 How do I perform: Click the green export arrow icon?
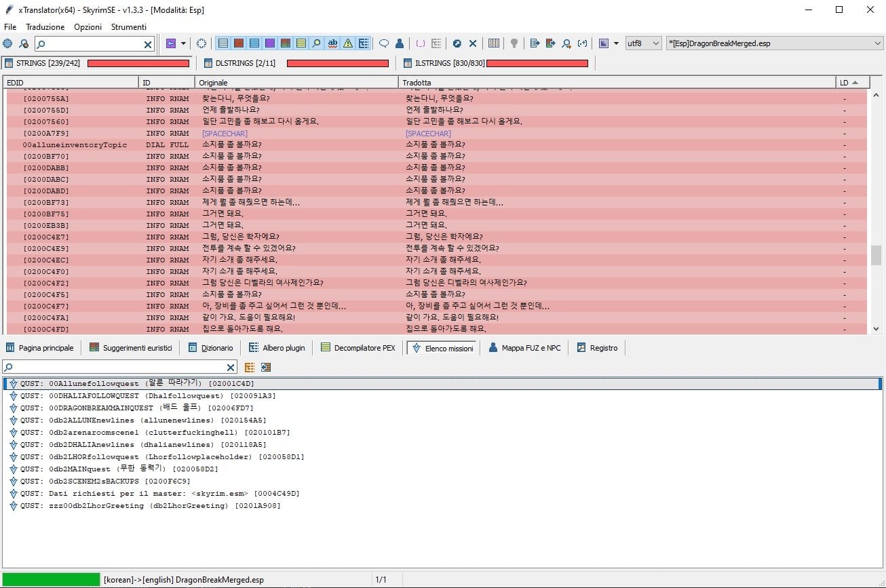click(x=550, y=43)
